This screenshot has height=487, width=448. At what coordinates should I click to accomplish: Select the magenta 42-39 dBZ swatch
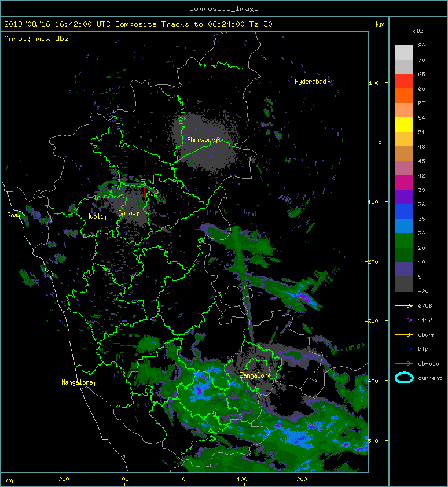[404, 183]
